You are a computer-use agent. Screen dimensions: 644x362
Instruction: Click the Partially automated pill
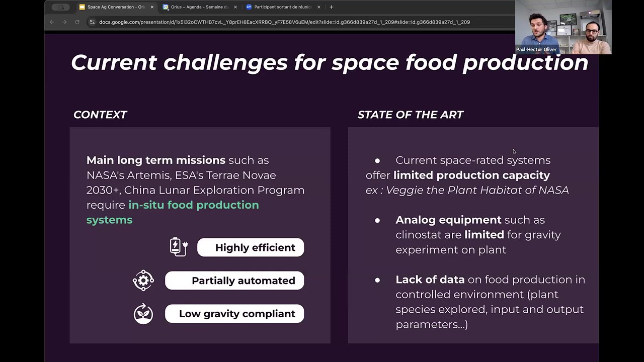pos(234,281)
